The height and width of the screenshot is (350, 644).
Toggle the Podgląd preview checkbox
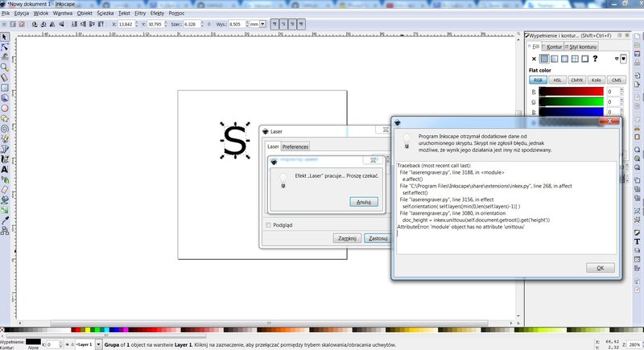[269, 225]
